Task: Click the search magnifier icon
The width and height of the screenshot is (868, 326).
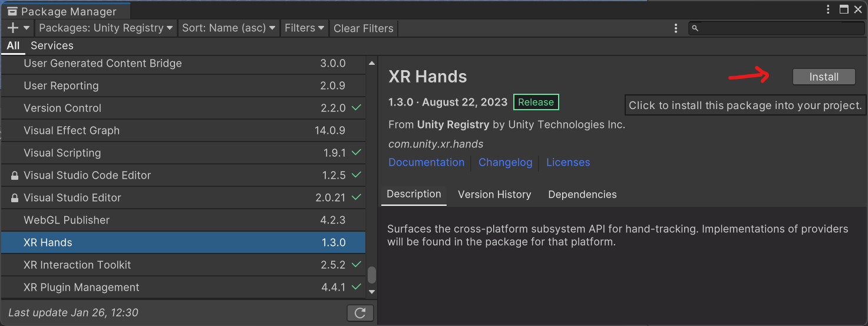Action: [x=695, y=28]
